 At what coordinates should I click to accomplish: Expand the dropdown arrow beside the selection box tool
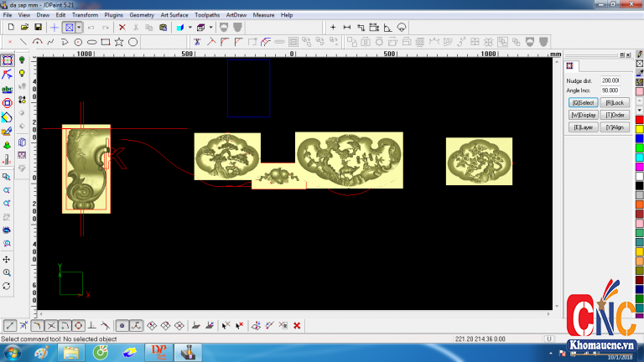[x=79, y=27]
